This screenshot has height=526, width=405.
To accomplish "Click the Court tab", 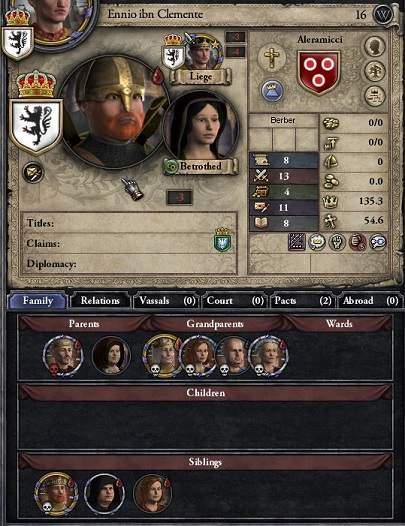I will click(x=234, y=301).
